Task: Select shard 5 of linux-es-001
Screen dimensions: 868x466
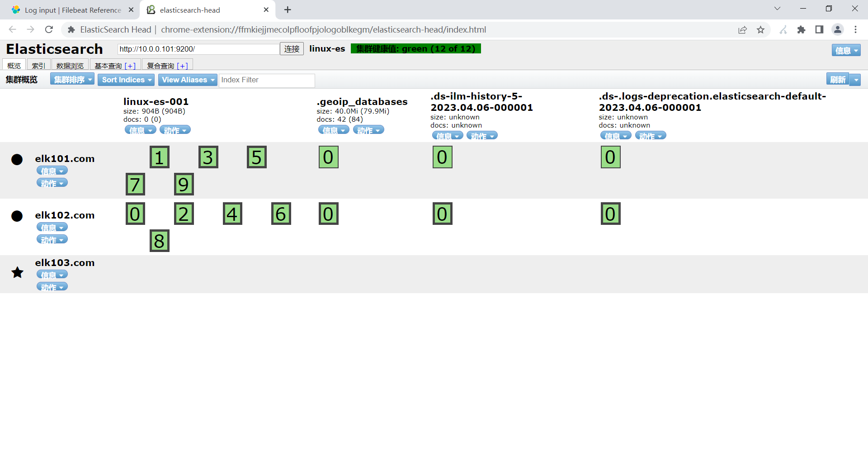Action: [257, 157]
